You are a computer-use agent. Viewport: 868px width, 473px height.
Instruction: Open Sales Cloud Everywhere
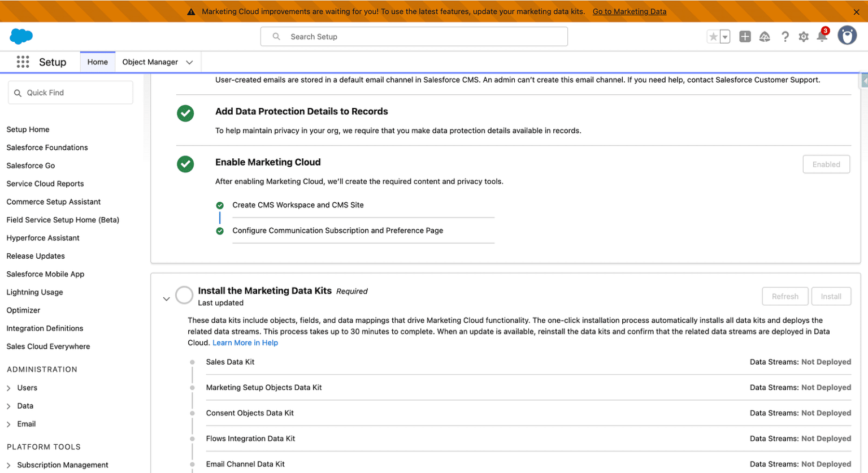click(x=48, y=346)
